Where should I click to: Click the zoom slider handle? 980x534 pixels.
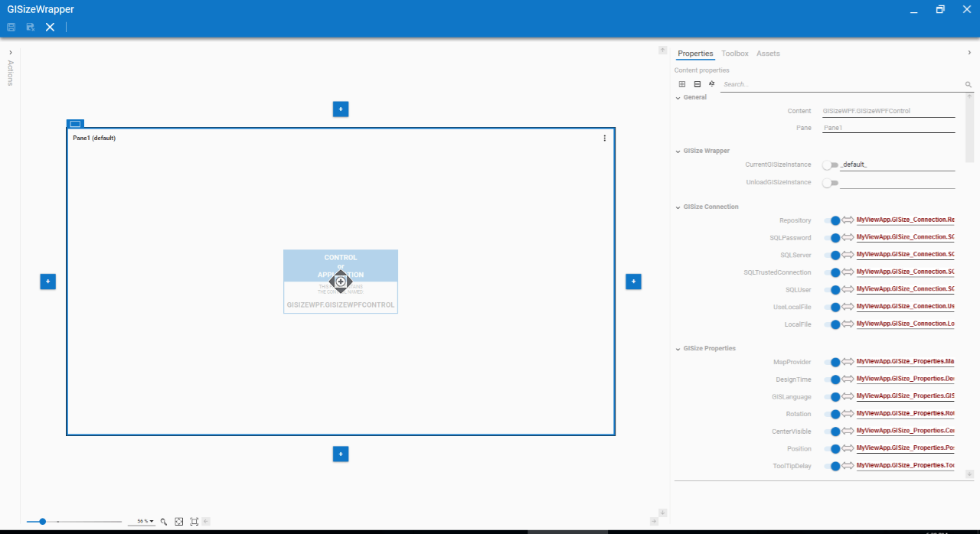pos(43,521)
